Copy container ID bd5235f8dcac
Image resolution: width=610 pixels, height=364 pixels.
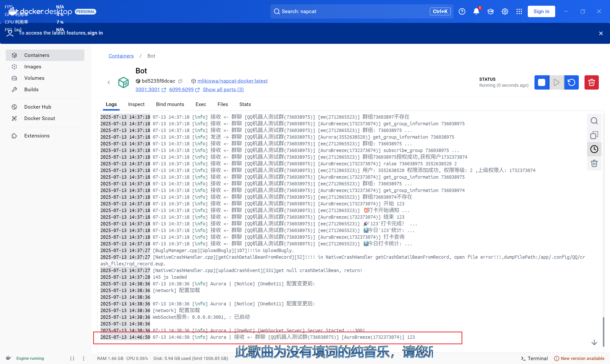[180, 81]
